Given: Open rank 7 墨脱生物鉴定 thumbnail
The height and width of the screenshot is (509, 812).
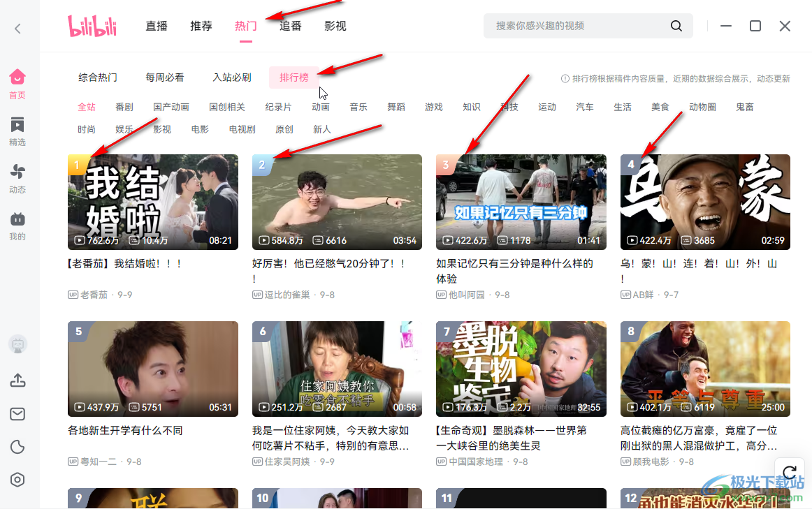Looking at the screenshot, I should click(x=521, y=369).
